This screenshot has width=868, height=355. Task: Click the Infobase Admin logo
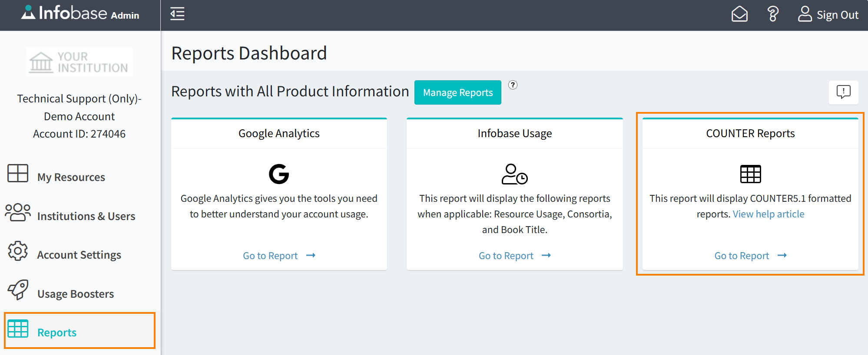80,13
